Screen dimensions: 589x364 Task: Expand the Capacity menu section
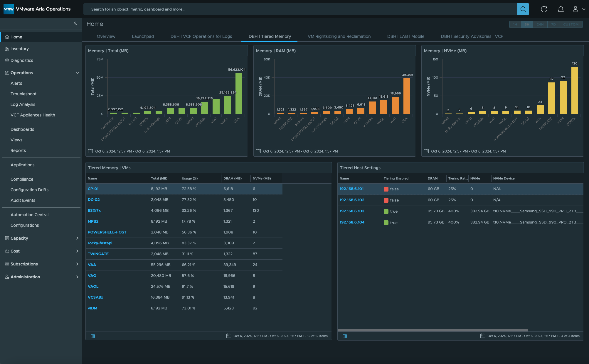coord(78,238)
